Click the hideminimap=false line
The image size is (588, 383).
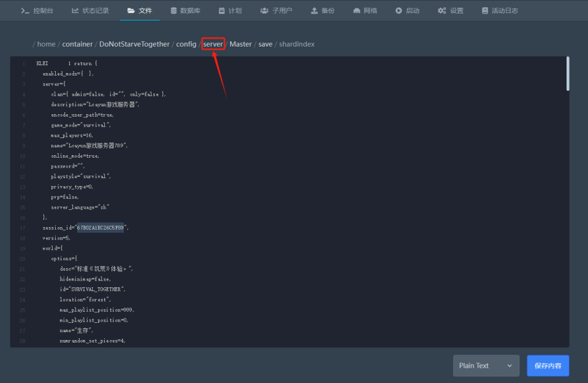pyautogui.click(x=85, y=279)
